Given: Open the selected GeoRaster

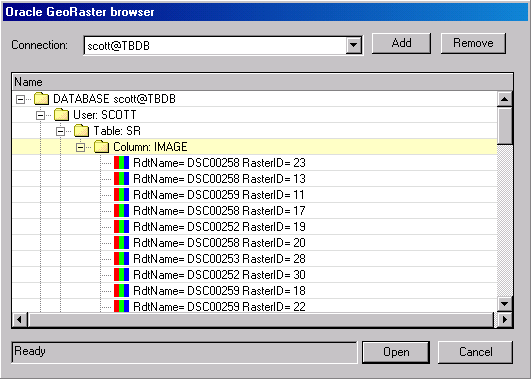Looking at the screenshot, I should pos(396,352).
